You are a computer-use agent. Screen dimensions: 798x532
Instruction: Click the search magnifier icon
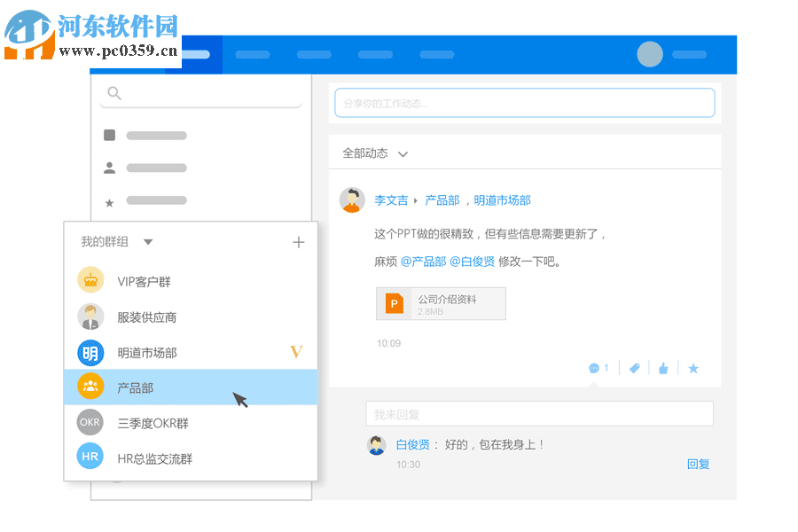coord(113,92)
